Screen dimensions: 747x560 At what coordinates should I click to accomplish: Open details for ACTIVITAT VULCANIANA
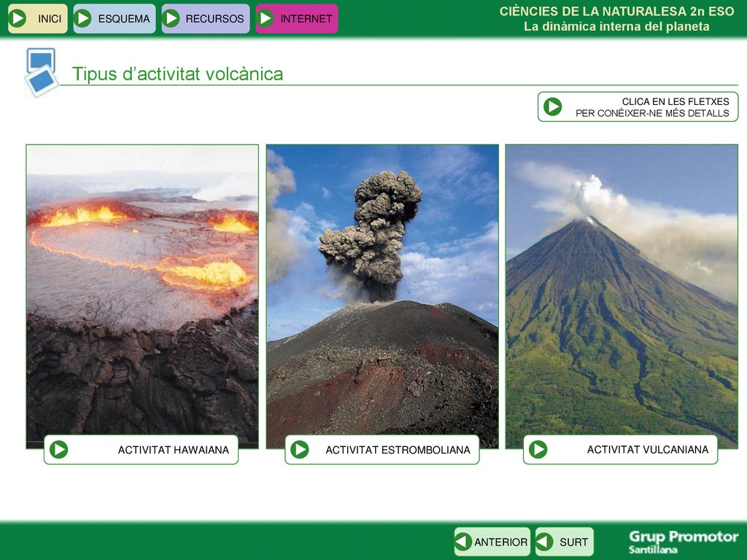pyautogui.click(x=620, y=449)
